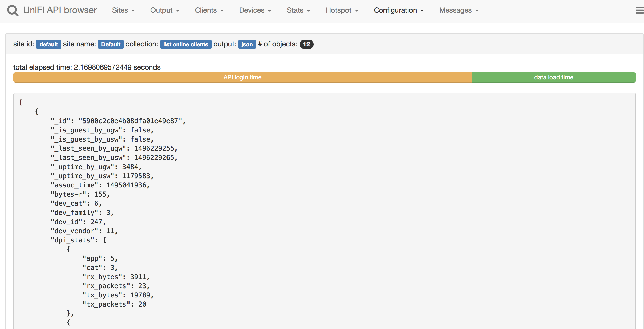Image resolution: width=644 pixels, height=329 pixels.
Task: Open the hamburger menu icon
Action: pos(639,10)
